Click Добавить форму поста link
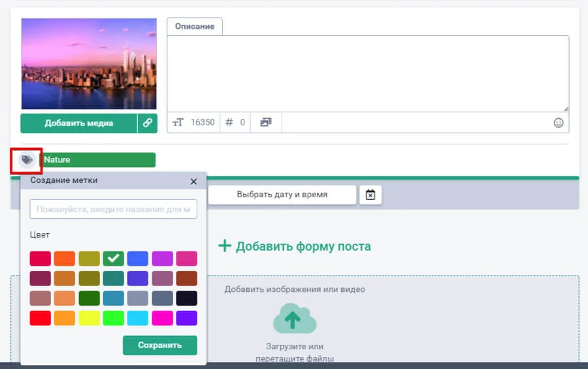The height and width of the screenshot is (369, 588). tap(294, 246)
